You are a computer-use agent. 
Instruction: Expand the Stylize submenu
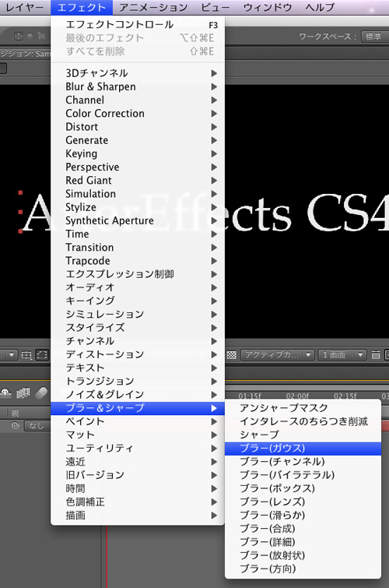(x=138, y=207)
